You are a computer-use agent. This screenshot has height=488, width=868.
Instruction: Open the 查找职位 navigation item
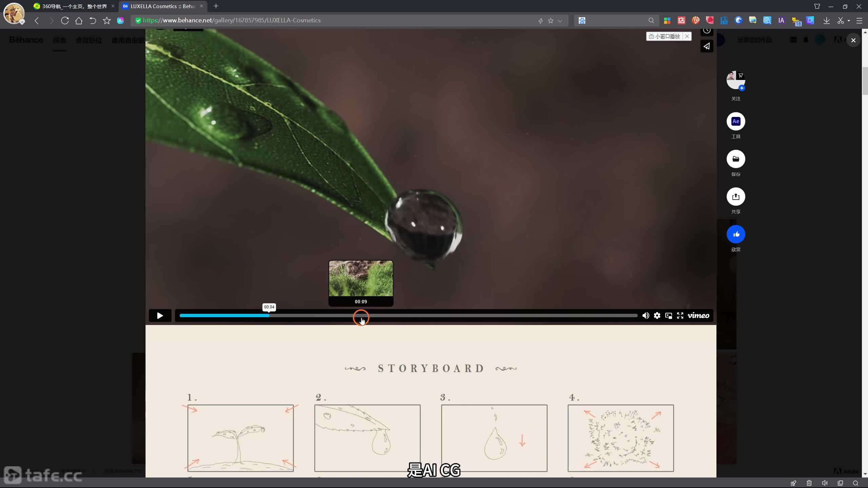tap(89, 40)
